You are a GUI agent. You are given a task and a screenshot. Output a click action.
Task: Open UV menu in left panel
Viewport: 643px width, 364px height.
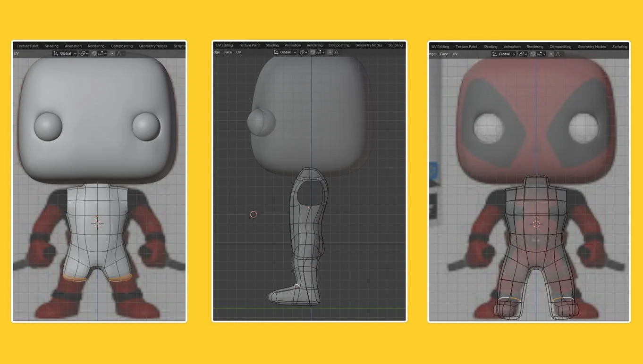(16, 53)
